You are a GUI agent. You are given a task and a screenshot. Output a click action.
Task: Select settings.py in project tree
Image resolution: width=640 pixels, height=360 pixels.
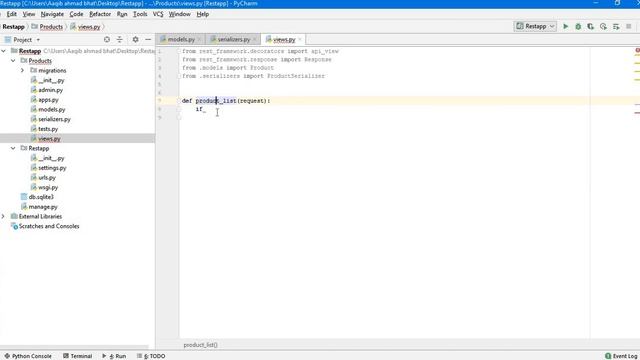click(52, 168)
